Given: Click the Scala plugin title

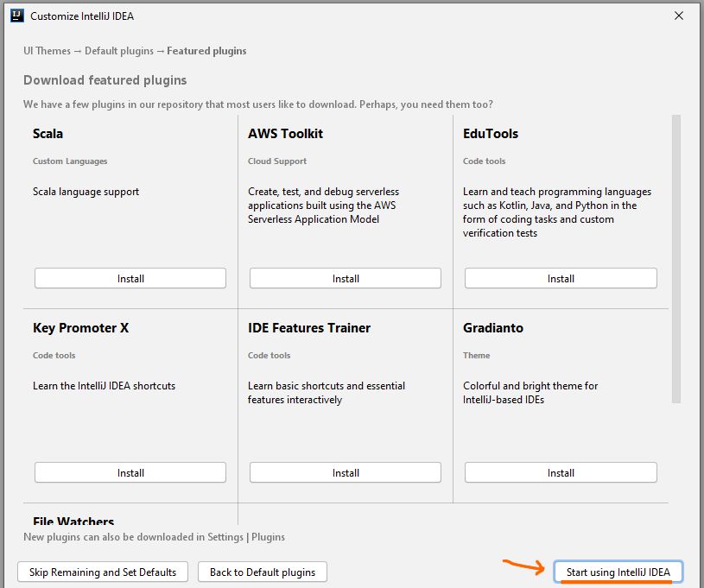Looking at the screenshot, I should (x=48, y=134).
